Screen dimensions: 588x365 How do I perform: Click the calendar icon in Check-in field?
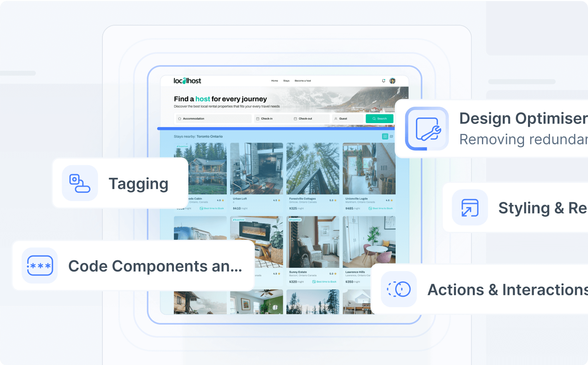pyautogui.click(x=258, y=118)
